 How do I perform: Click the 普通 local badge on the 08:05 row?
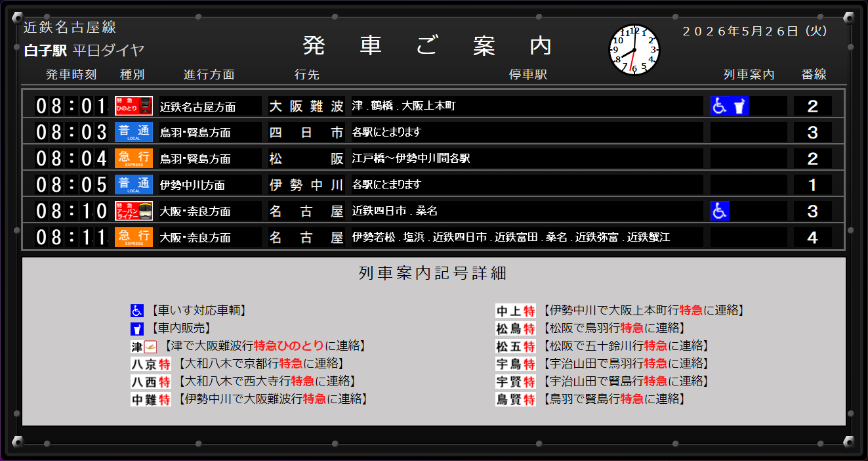134,185
